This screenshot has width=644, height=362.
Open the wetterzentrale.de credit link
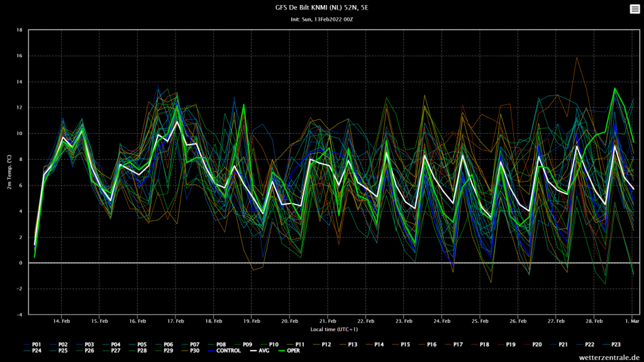pyautogui.click(x=609, y=358)
